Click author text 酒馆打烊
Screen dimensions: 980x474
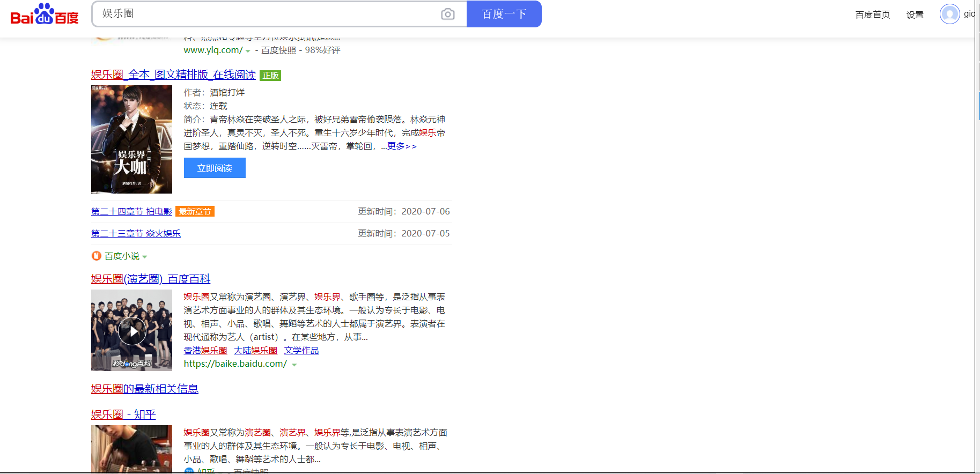click(x=227, y=92)
